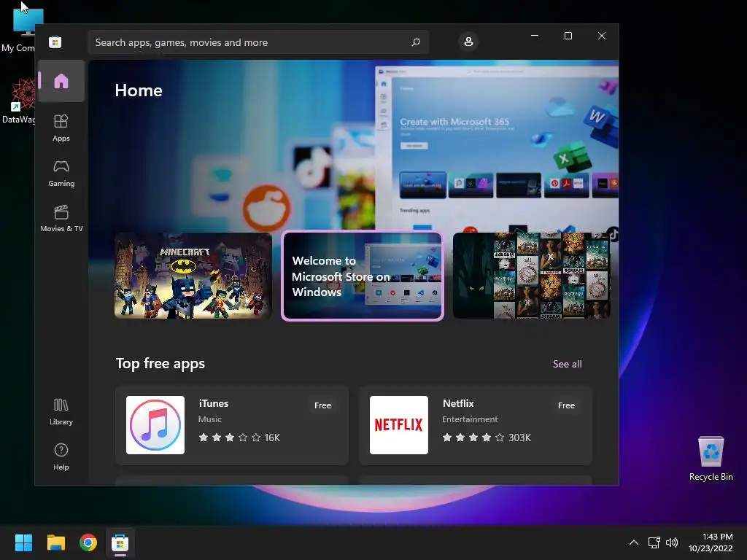The image size is (747, 560).
Task: Select the DataWag desktop shortcut
Action: 18,101
